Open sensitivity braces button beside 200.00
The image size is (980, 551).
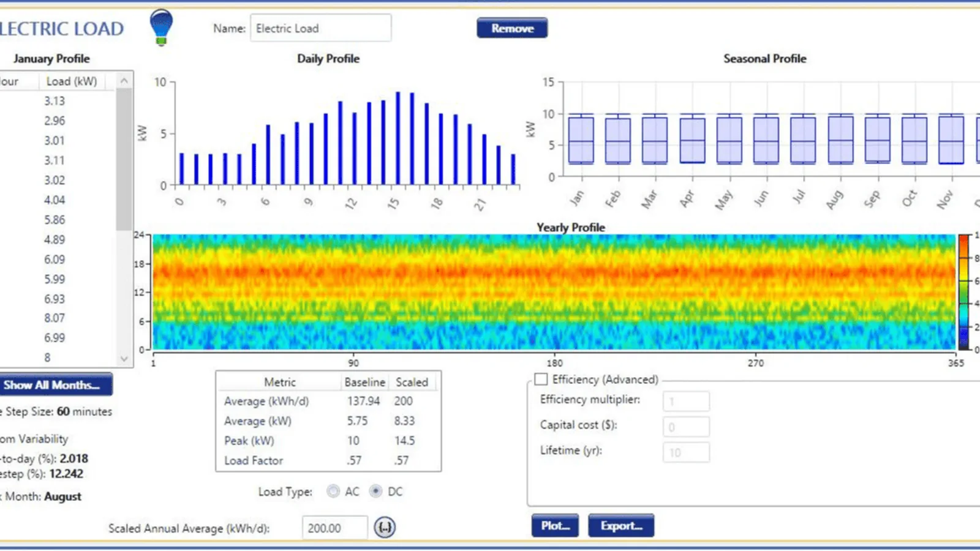385,527
